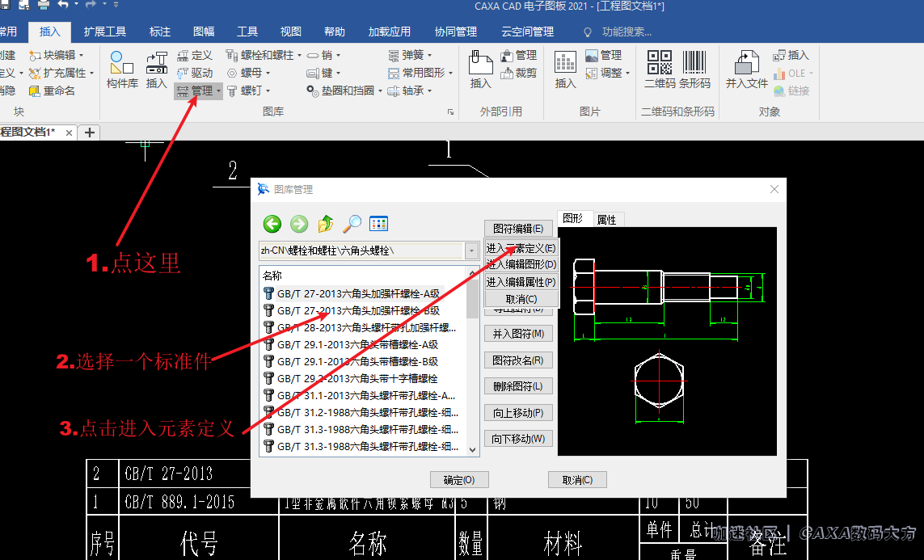Click the 二维码 QR code icon
This screenshot has height=560, width=924.
[x=659, y=63]
